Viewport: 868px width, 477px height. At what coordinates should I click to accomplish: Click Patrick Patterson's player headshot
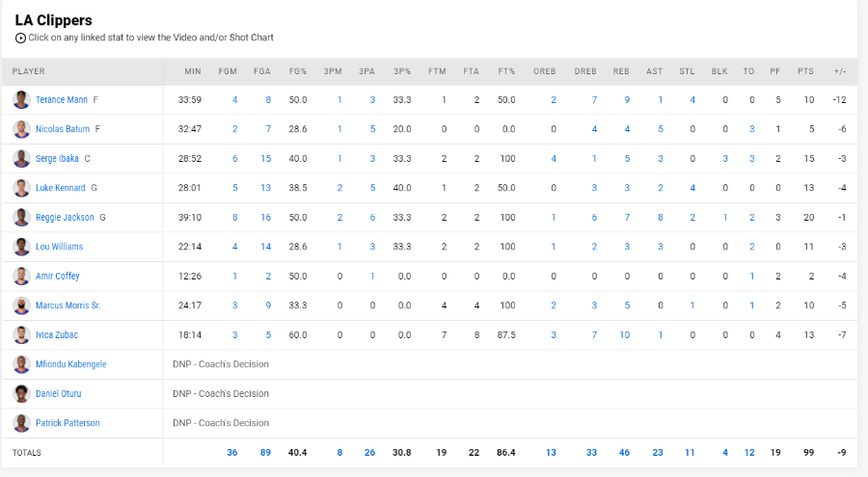point(21,423)
